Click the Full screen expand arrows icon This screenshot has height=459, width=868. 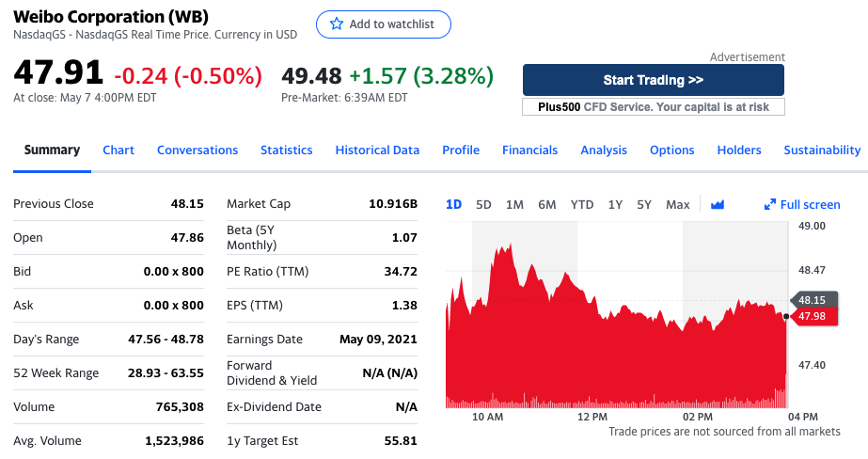click(x=769, y=205)
